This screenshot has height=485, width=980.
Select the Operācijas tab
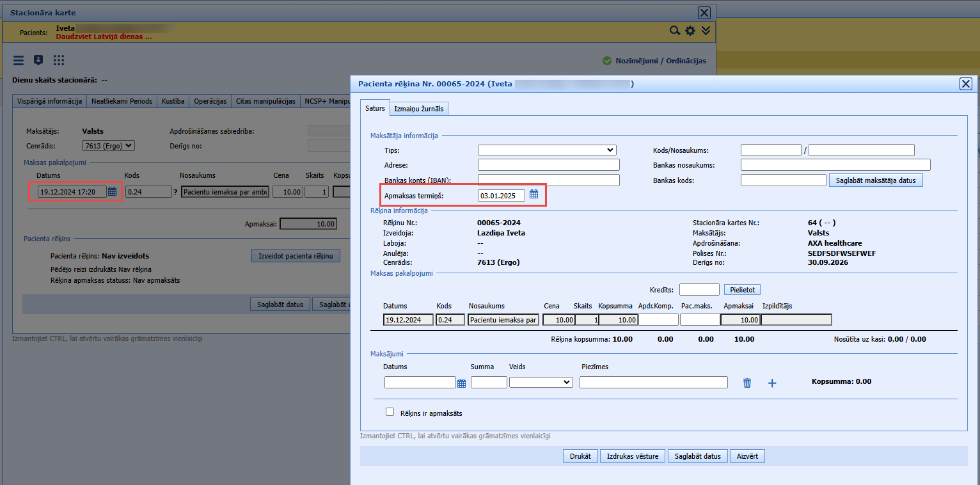coord(210,101)
